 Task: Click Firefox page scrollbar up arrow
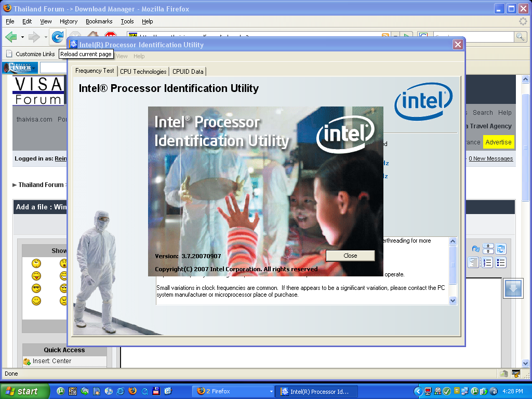[x=525, y=79]
